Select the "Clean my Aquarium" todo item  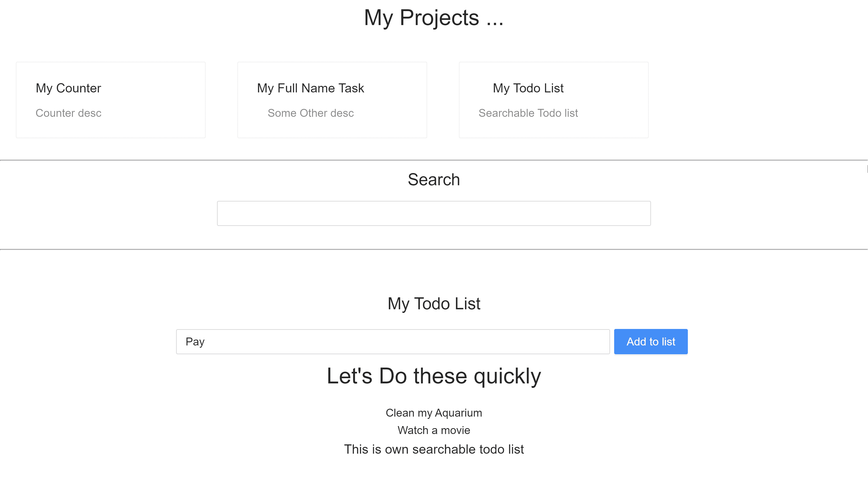click(434, 413)
